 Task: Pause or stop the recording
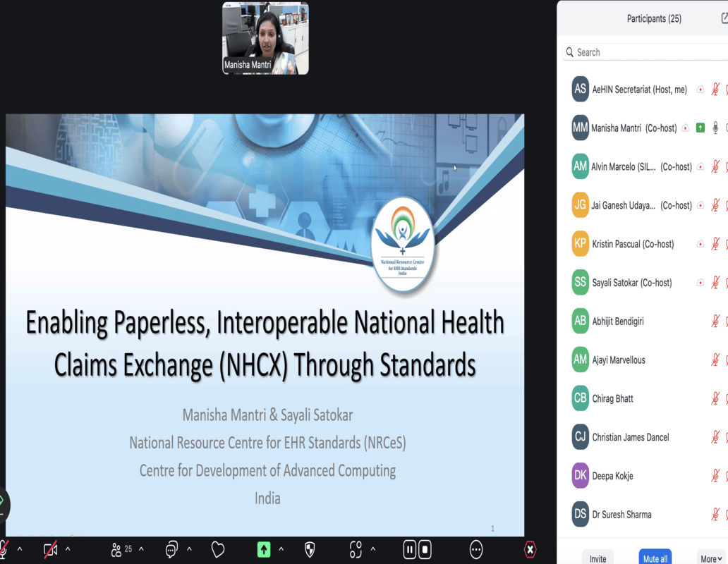(417, 549)
